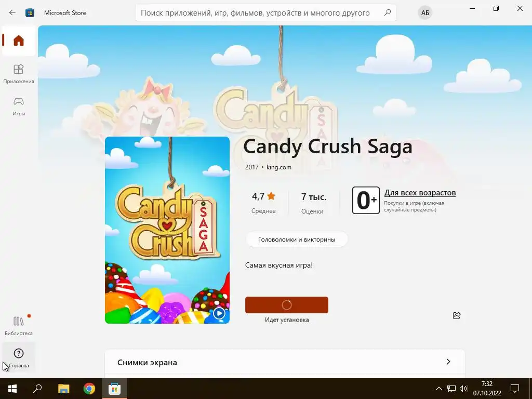Open the Home section in sidebar
532x399 pixels.
19,41
